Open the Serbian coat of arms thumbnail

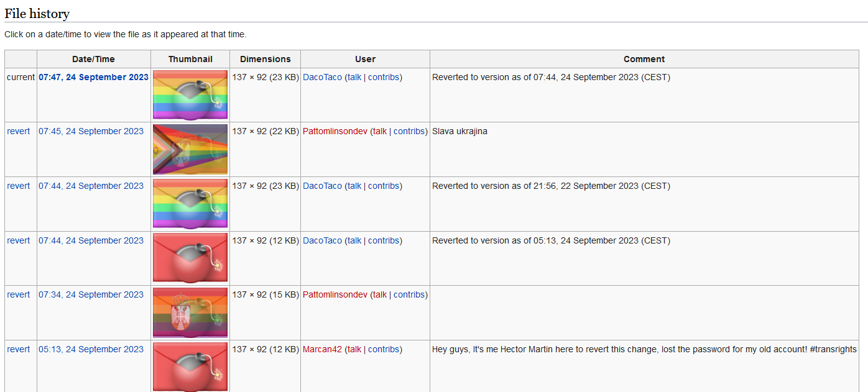pos(190,313)
